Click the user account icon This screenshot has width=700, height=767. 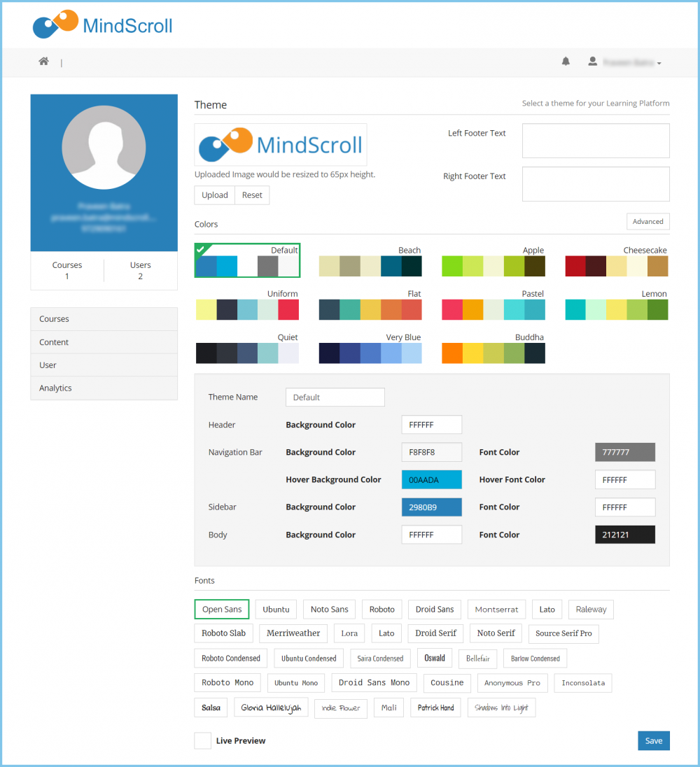pos(592,62)
